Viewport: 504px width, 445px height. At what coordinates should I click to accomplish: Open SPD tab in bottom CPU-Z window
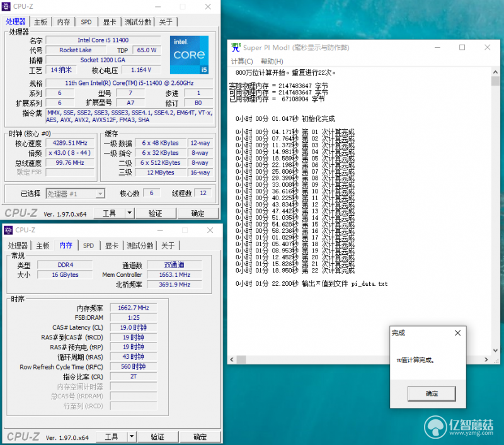88,245
